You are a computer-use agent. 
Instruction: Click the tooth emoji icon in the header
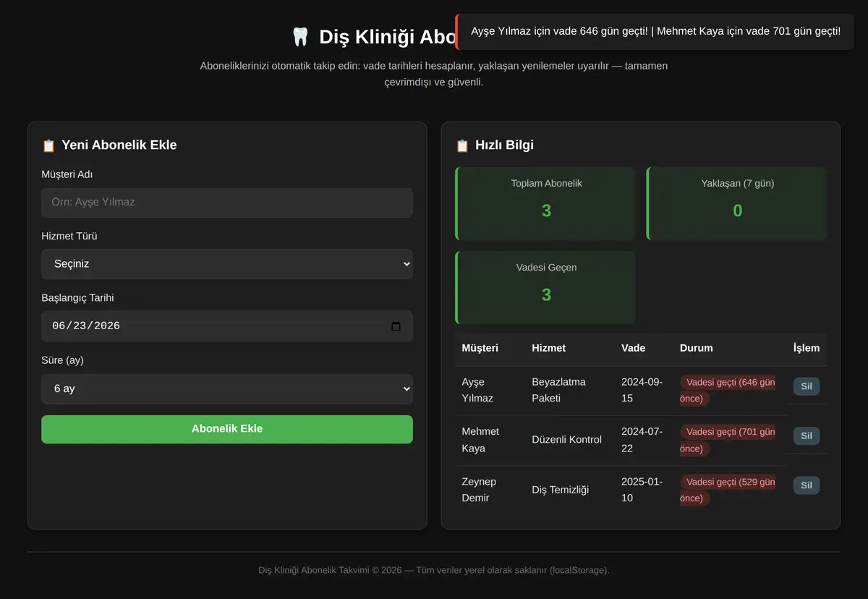coord(299,37)
